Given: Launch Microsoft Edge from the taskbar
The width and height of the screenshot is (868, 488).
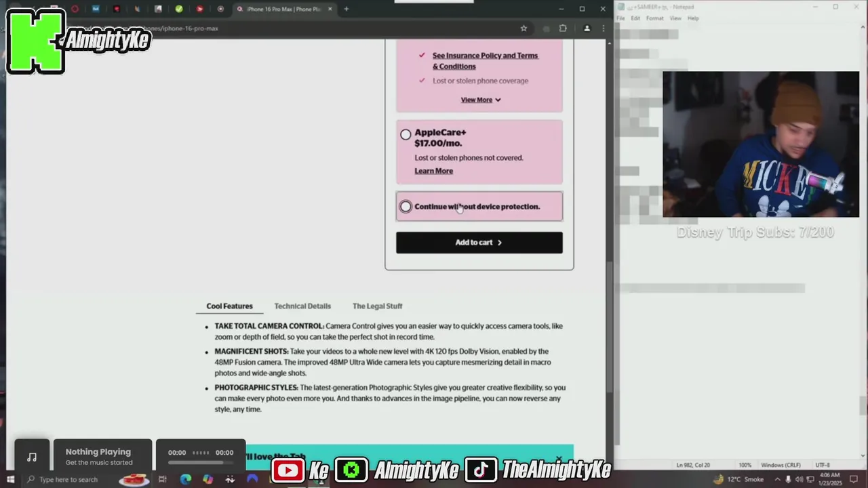Looking at the screenshot, I should 185,479.
